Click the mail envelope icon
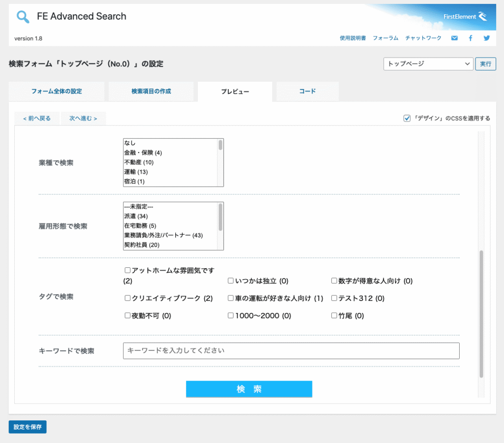Screen dimensions: 504x443 pyautogui.click(x=454, y=38)
